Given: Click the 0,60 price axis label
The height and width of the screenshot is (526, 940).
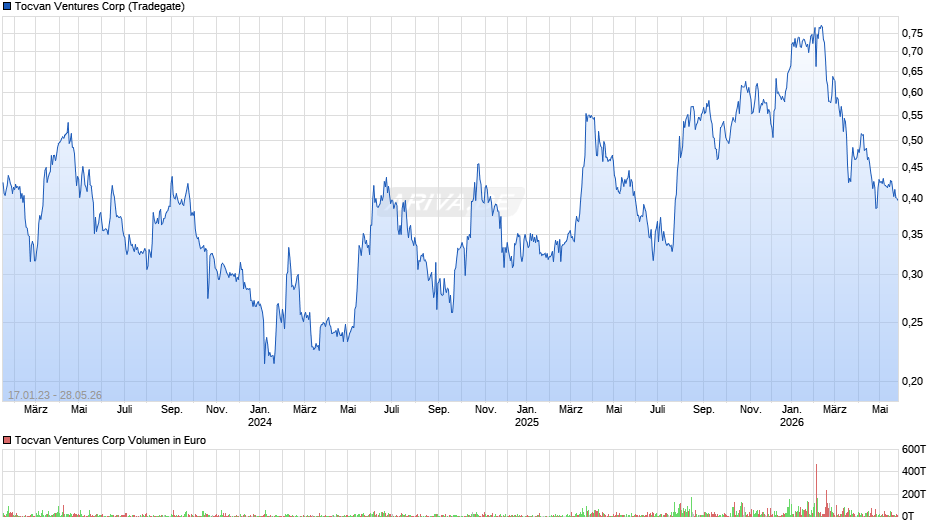Looking at the screenshot, I should (912, 92).
